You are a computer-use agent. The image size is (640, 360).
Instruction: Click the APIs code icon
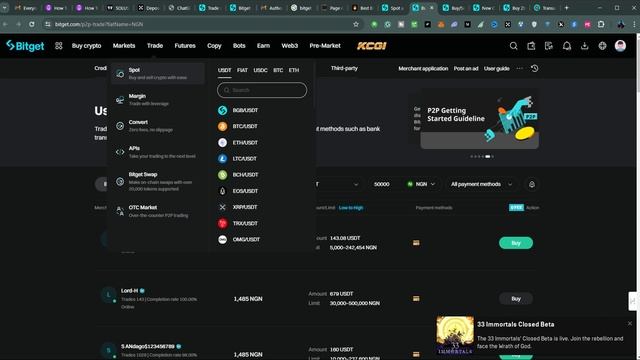[x=120, y=152]
